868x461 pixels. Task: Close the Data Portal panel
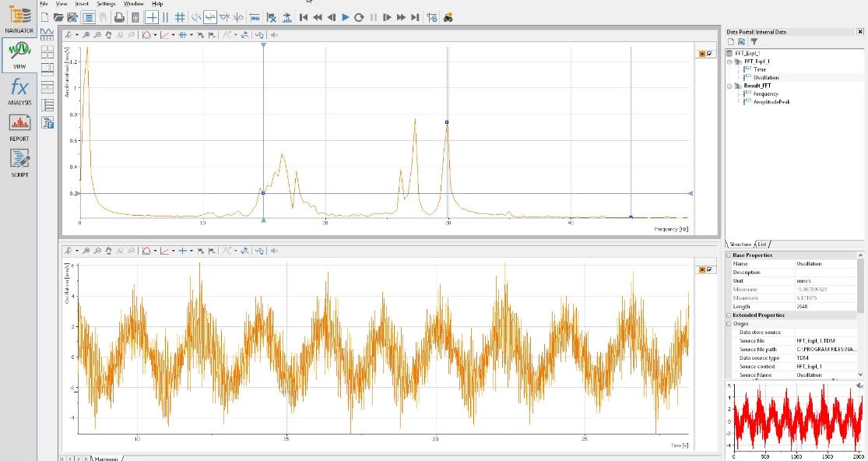coord(859,32)
